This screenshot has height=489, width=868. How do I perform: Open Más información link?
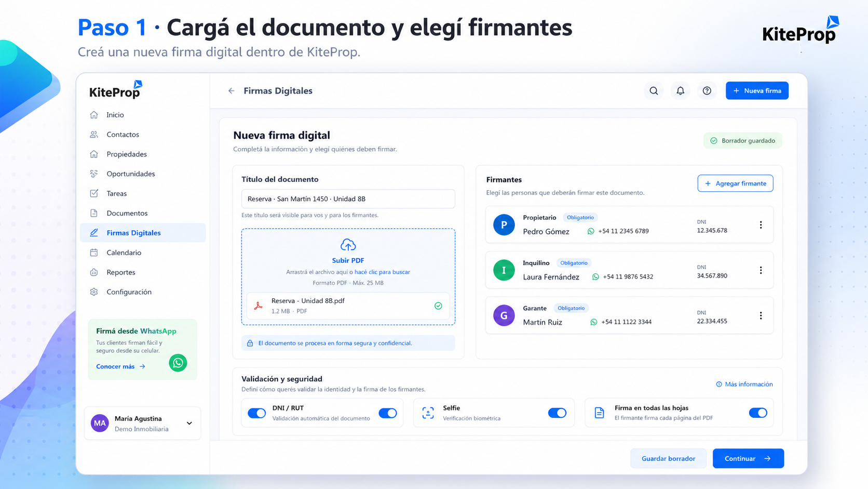click(x=744, y=385)
